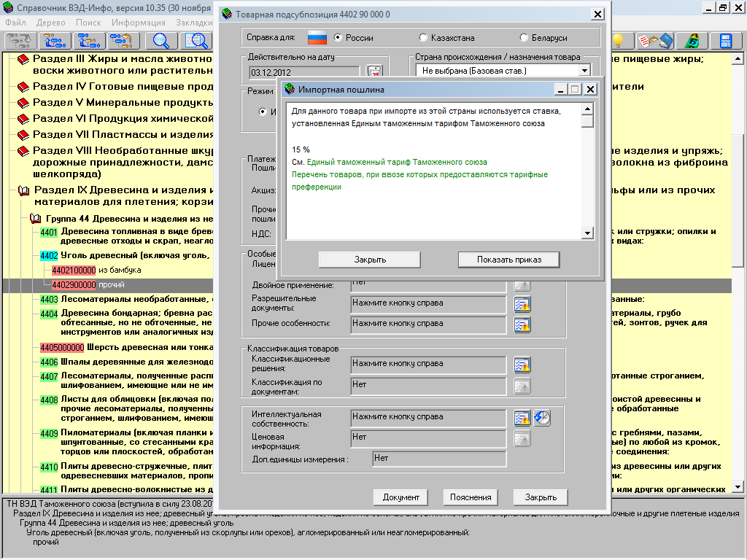The height and width of the screenshot is (560, 747).
Task: Click the go-up-level icon with orange top node
Action: click(x=55, y=41)
